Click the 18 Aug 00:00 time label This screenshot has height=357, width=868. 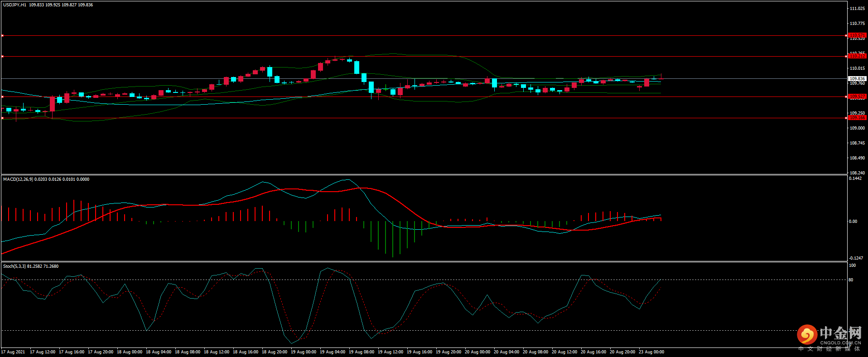pos(130,352)
